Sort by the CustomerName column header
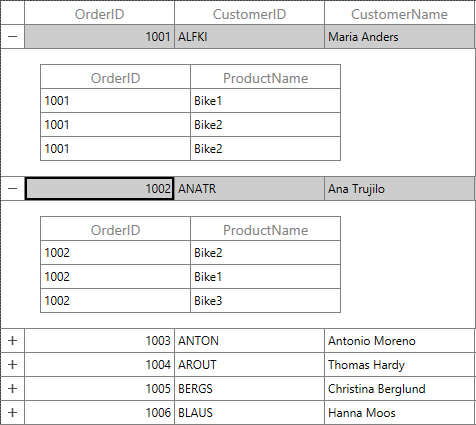 point(399,13)
